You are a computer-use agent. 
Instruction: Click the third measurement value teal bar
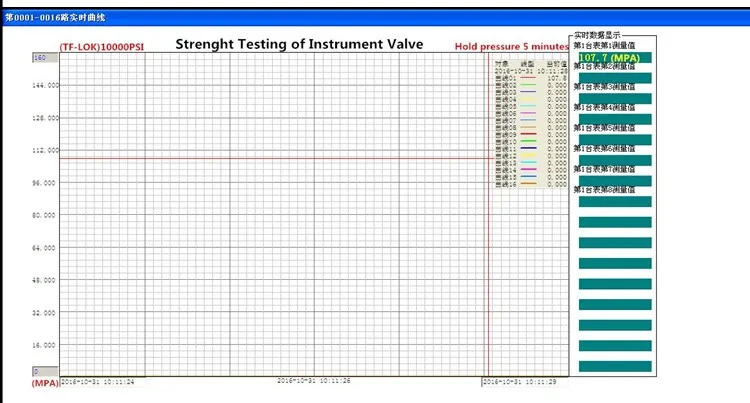(614, 98)
